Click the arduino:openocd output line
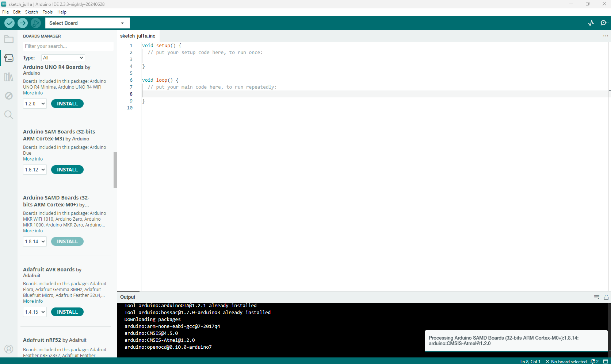The width and height of the screenshot is (611, 364). pyautogui.click(x=168, y=347)
